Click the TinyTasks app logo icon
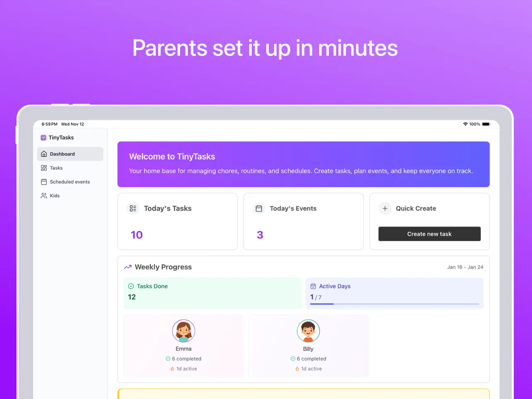This screenshot has width=532, height=399. (x=43, y=137)
